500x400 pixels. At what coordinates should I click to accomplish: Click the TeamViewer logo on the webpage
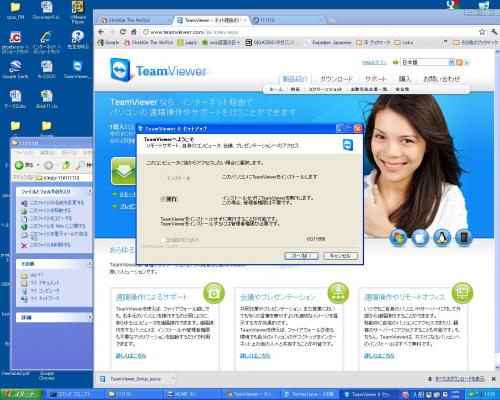click(x=159, y=70)
